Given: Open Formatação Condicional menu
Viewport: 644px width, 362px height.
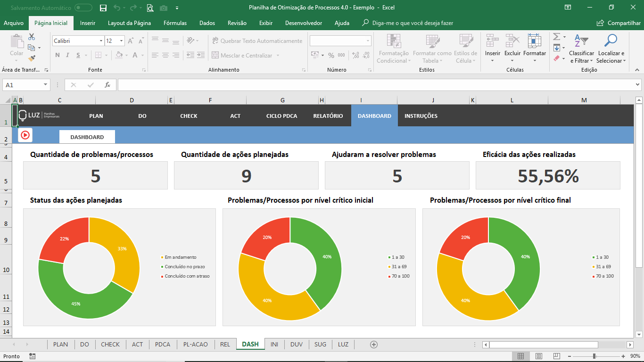Looking at the screenshot, I should coord(393,49).
